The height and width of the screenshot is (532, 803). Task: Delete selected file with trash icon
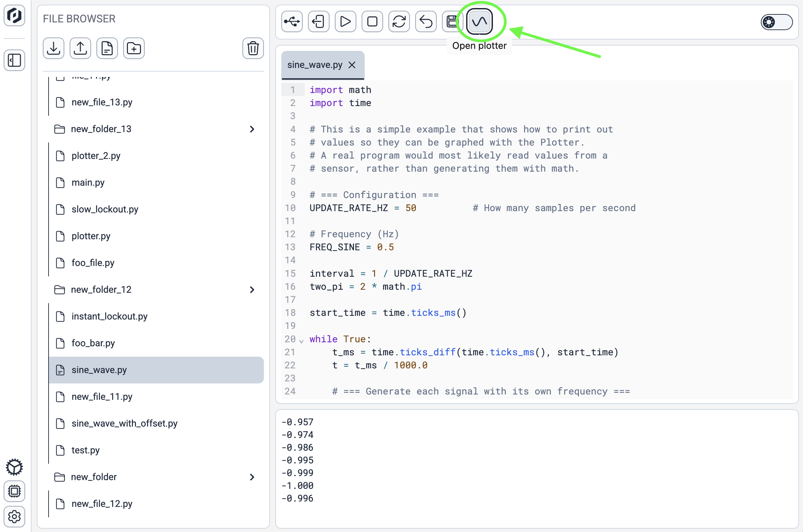[x=252, y=48]
